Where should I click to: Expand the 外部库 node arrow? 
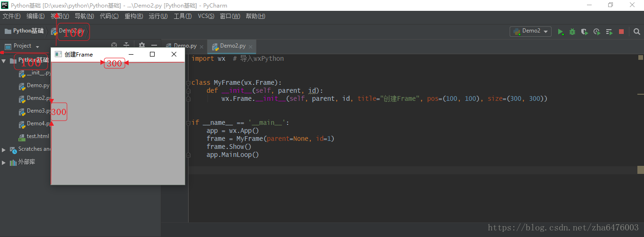click(x=4, y=162)
